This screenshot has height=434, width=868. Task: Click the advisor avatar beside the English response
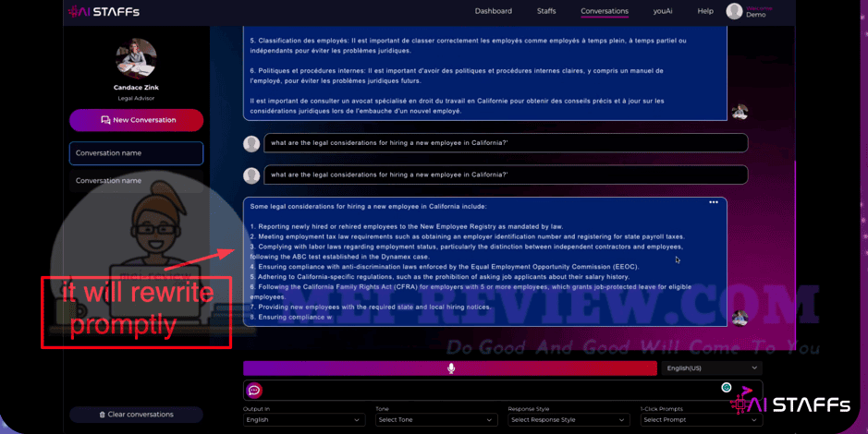point(740,318)
